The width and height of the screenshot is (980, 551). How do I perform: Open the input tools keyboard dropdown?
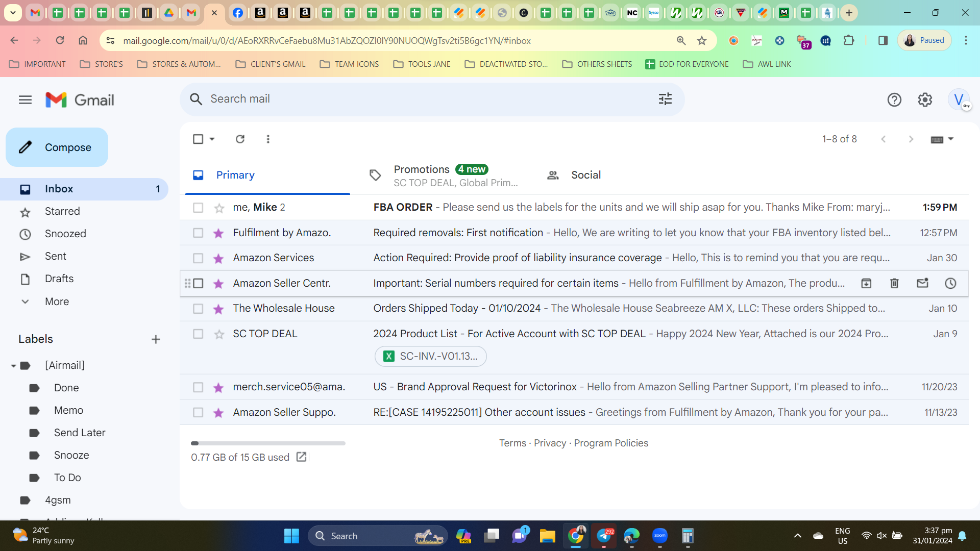(942, 139)
